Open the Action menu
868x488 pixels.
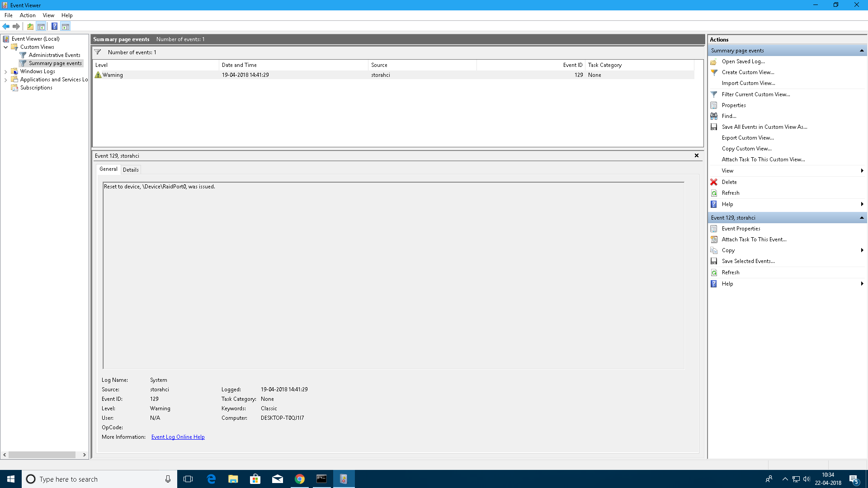click(x=28, y=15)
